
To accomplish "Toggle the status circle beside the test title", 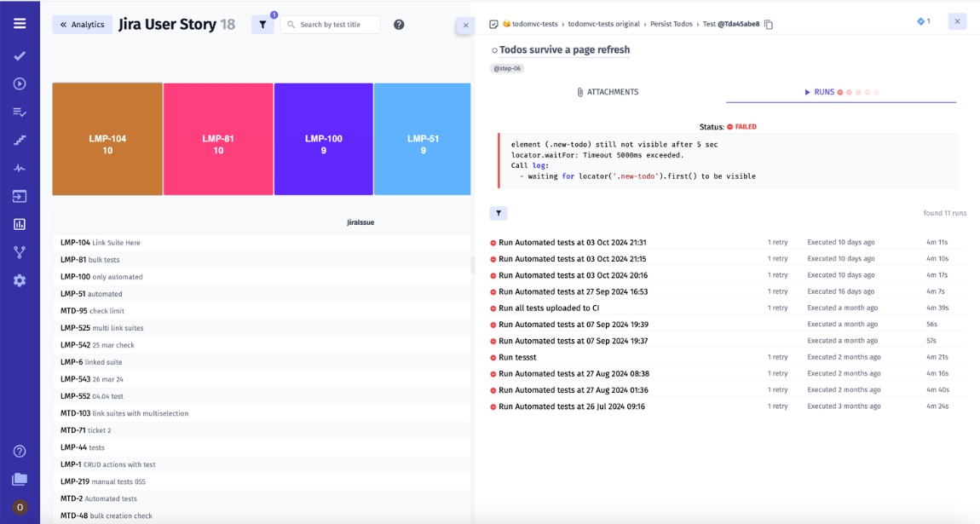I will 494,51.
